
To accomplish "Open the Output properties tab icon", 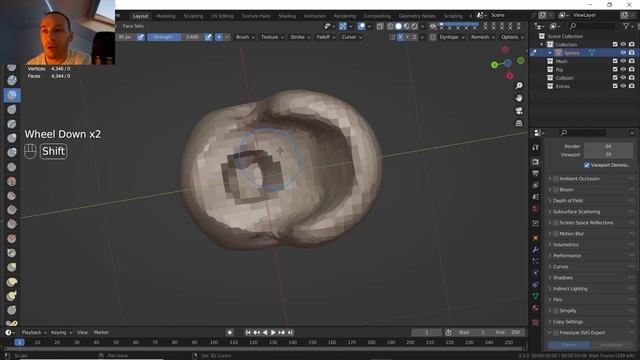I will [536, 173].
